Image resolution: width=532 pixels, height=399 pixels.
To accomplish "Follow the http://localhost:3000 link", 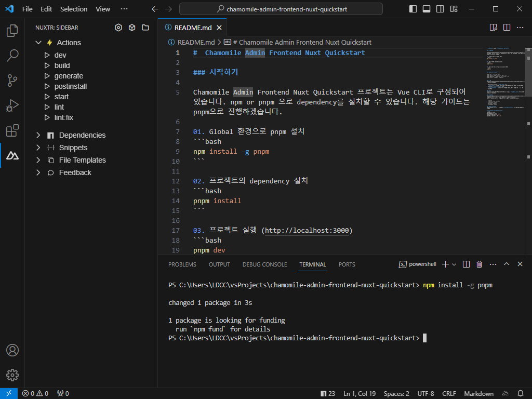I will coord(307,231).
